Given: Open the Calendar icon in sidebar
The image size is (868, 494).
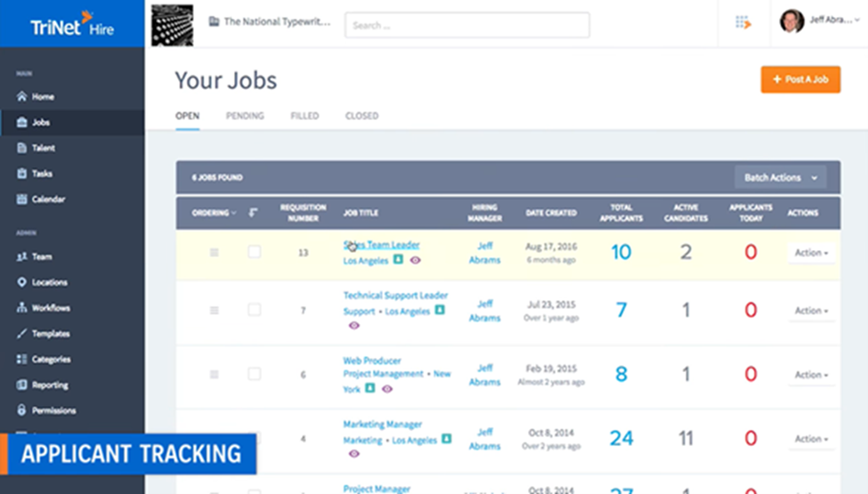Looking at the screenshot, I should click(21, 198).
